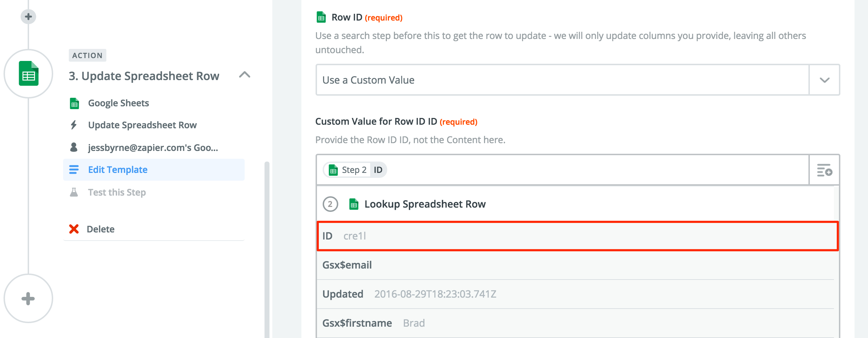This screenshot has width=868, height=338.
Task: Click the red X Delete icon
Action: (74, 229)
